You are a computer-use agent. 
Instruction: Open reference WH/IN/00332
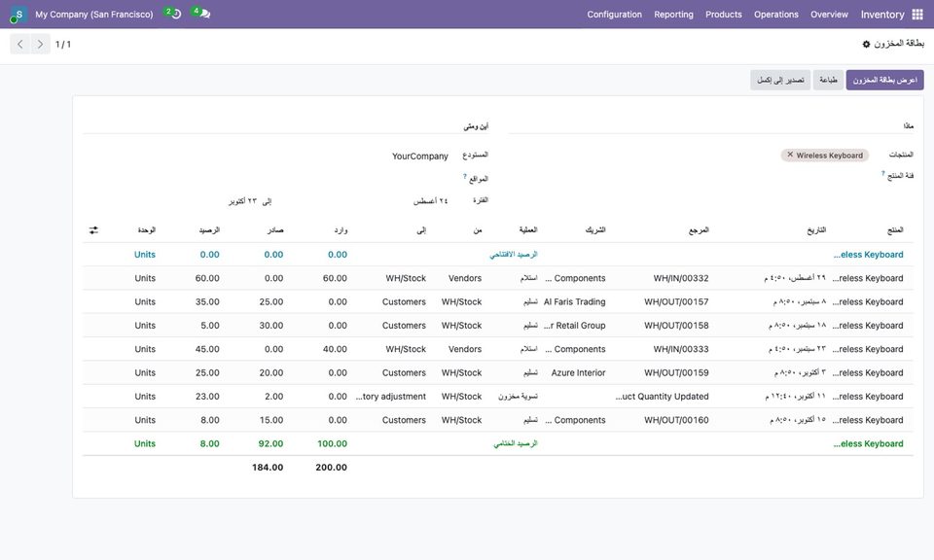tap(680, 278)
